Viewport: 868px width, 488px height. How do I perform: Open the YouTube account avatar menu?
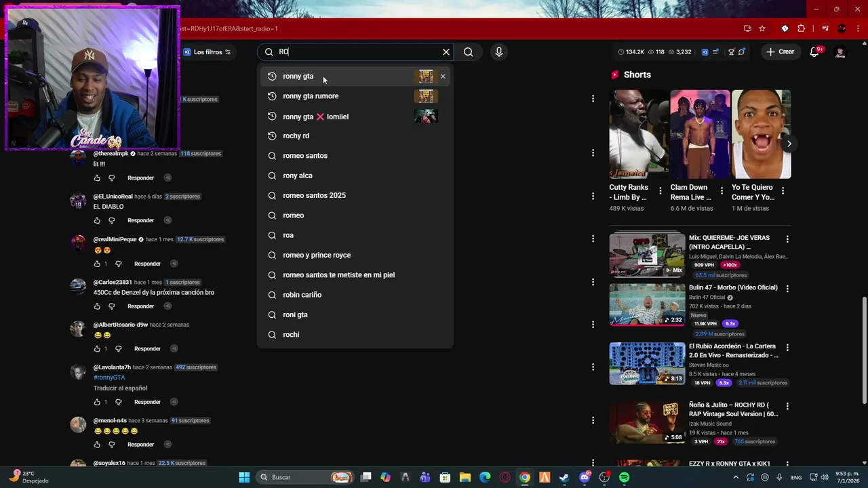pyautogui.click(x=840, y=52)
